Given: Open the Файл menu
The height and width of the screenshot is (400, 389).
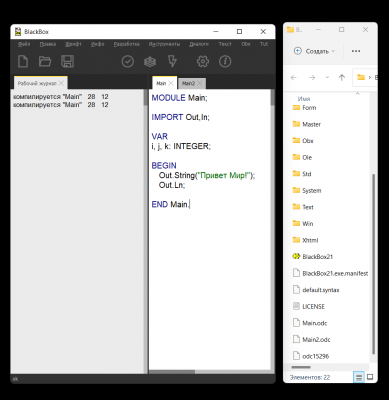Looking at the screenshot, I should 24,44.
